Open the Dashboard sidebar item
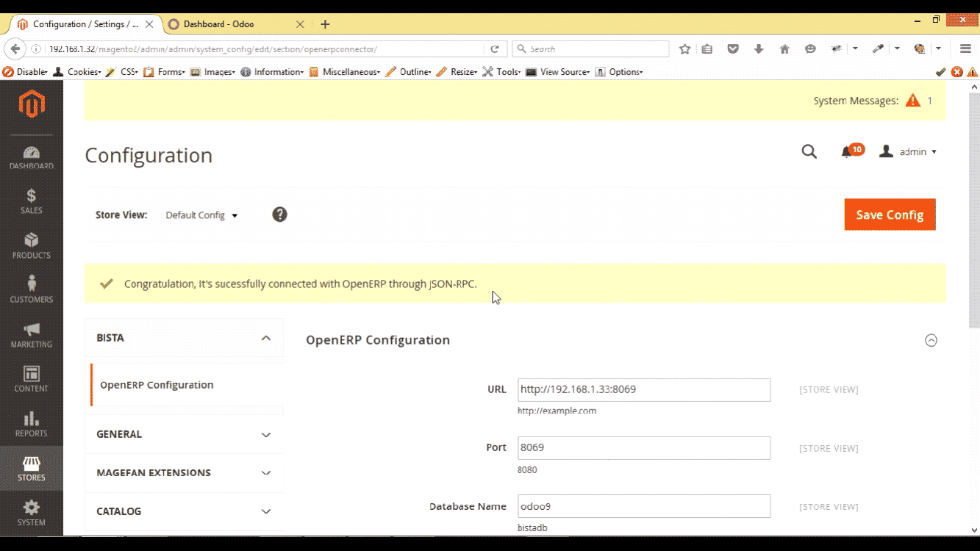This screenshot has height=551, width=980. (x=32, y=158)
